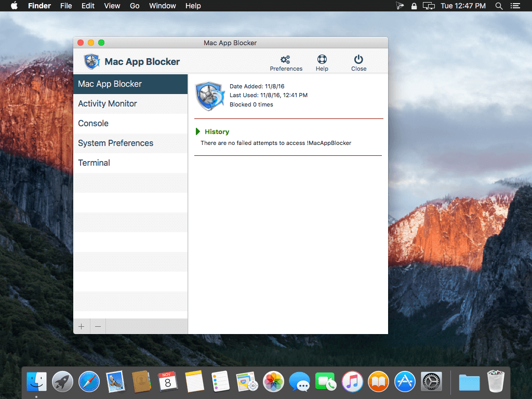
Task: Click the display mirroring icon in menu bar
Action: coord(429,6)
